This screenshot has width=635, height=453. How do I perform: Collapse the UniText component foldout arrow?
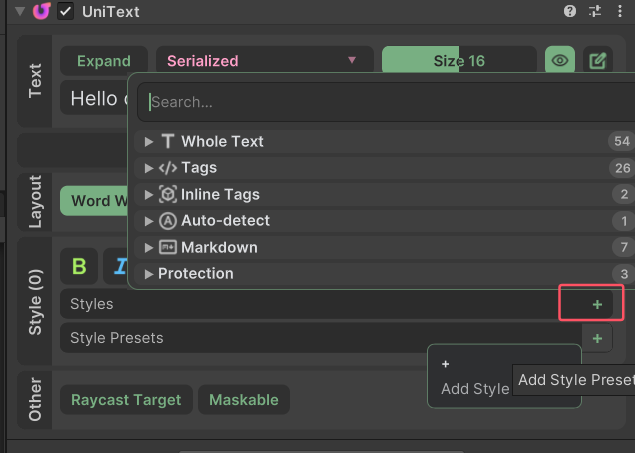pos(19,11)
